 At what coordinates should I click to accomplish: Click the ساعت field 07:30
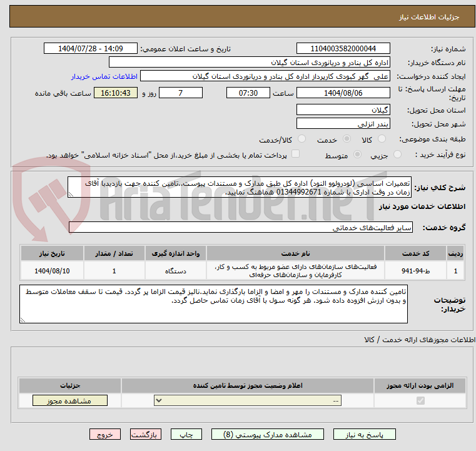click(x=248, y=93)
